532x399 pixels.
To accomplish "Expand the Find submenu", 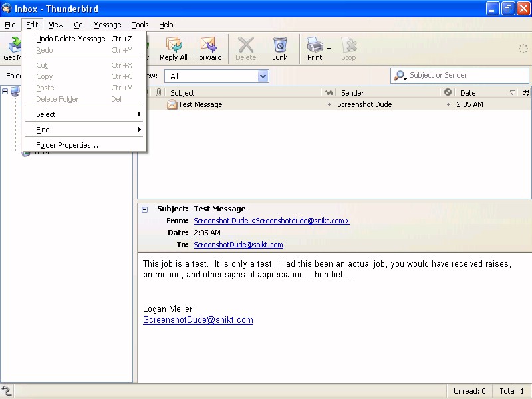I will [84, 130].
